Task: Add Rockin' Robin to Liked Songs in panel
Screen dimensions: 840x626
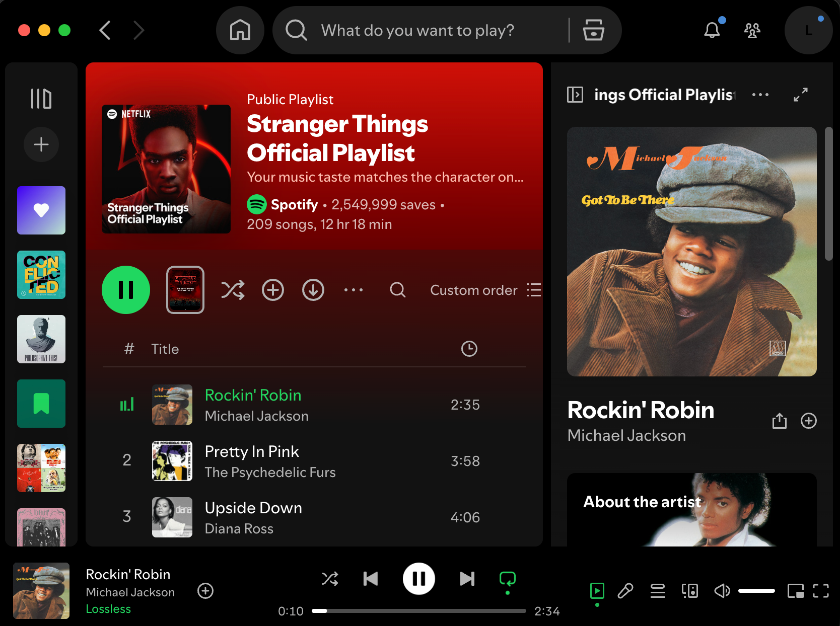Action: 809,421
